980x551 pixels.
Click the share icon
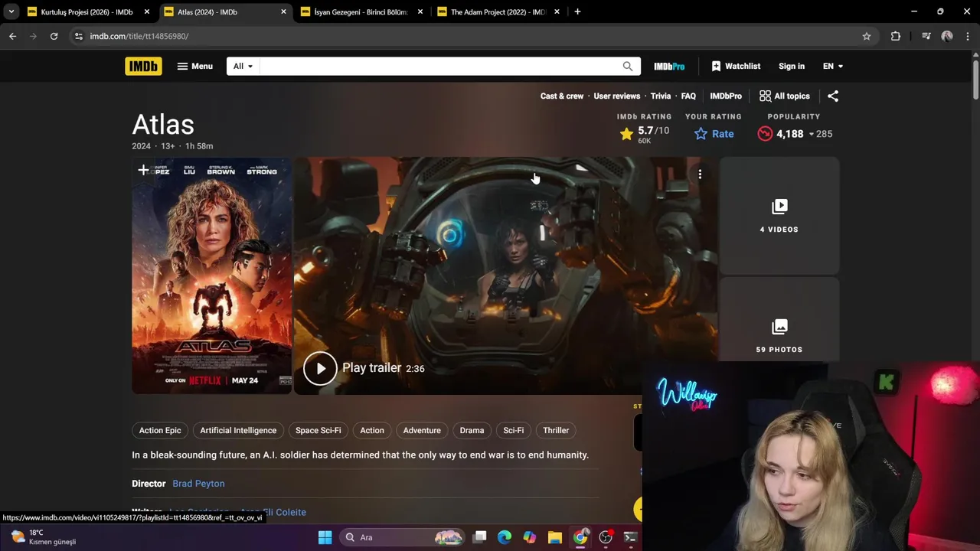tap(833, 96)
